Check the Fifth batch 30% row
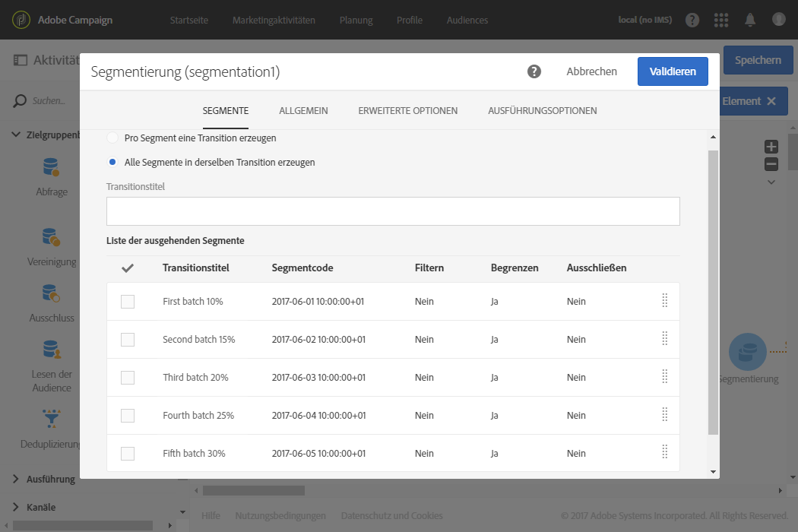 coord(128,454)
